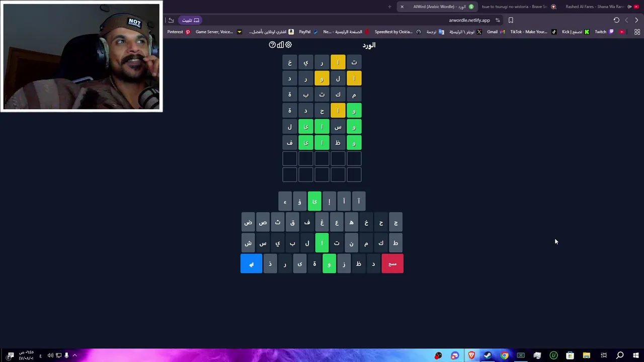
Task: Open Steam from the taskbar
Action: 488,355
